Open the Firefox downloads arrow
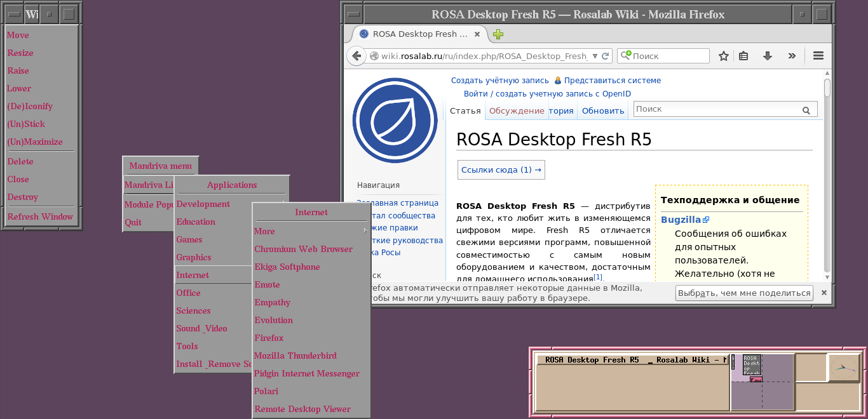Image resolution: width=868 pixels, height=419 pixels. (768, 56)
